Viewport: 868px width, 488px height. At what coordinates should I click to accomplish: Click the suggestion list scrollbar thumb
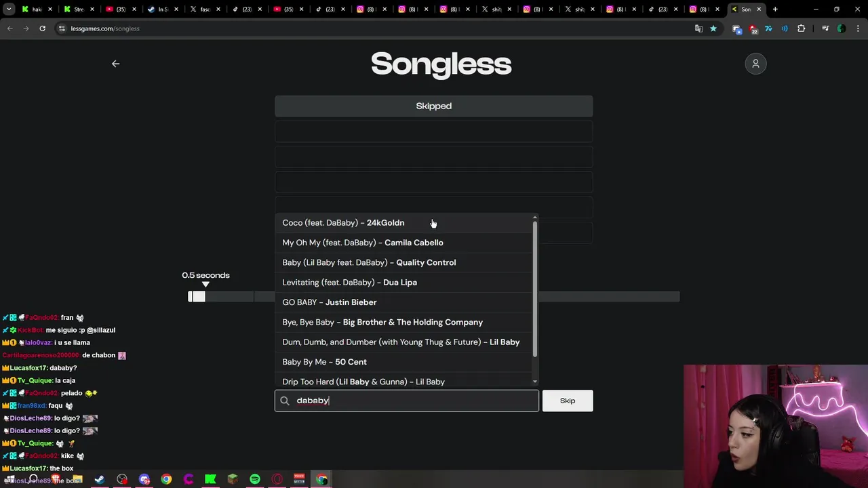535,289
